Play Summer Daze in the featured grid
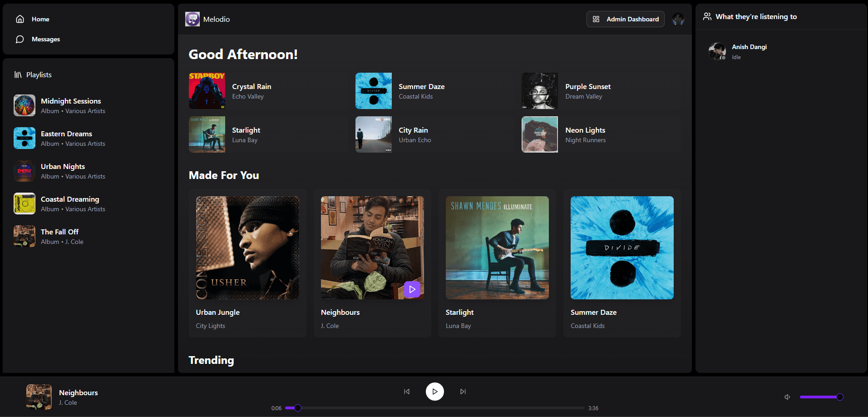 pyautogui.click(x=434, y=91)
